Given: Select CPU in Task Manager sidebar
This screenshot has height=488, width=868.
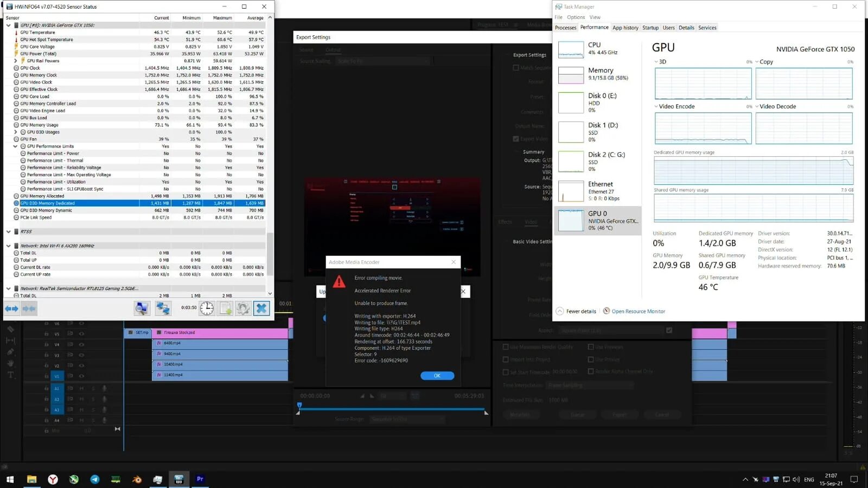Looking at the screenshot, I should coord(598,49).
